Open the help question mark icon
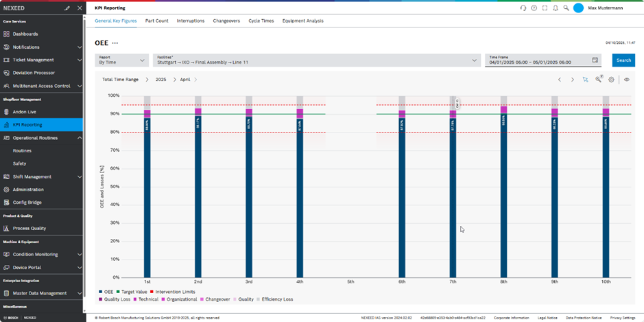The width and height of the screenshot is (644, 322). click(534, 8)
